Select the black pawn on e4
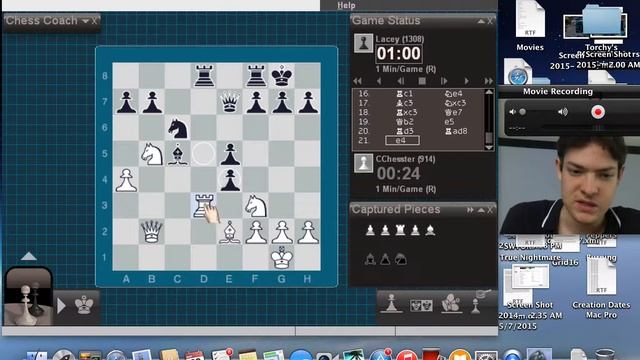Viewport: 640px width, 360px height. 230,180
